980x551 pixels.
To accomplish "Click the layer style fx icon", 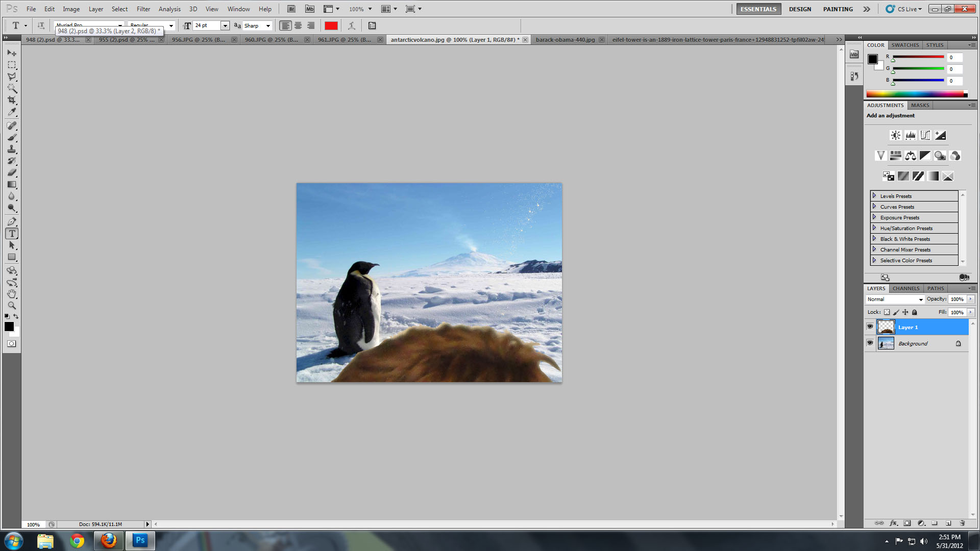I will [x=893, y=523].
